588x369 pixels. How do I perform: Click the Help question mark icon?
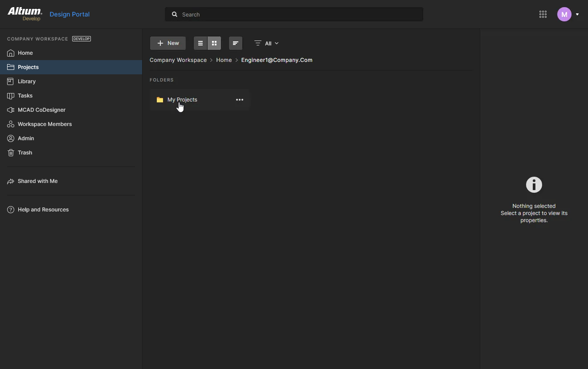pos(11,210)
